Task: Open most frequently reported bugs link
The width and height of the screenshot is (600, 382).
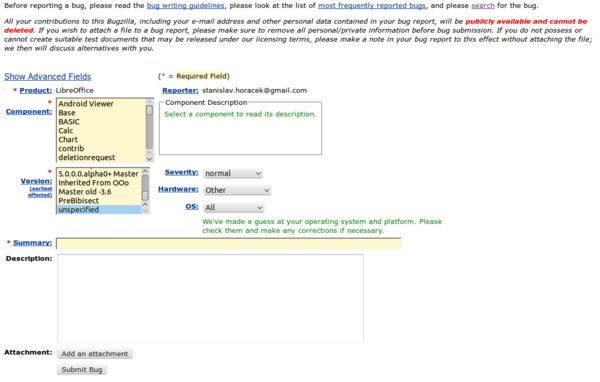Action: pyautogui.click(x=372, y=6)
